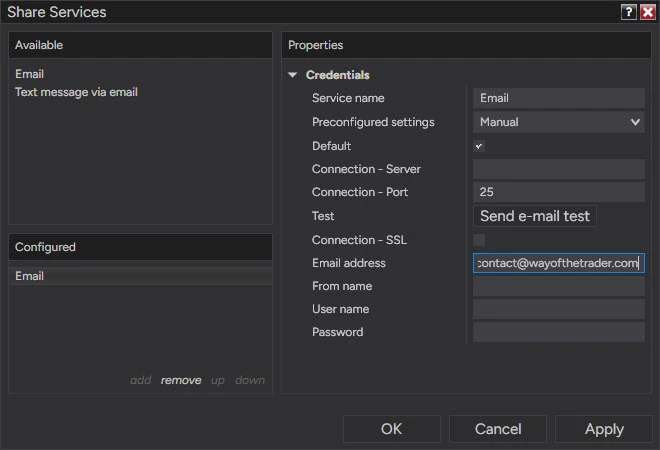This screenshot has height=450, width=660.
Task: Open the help question mark icon
Action: (628, 12)
